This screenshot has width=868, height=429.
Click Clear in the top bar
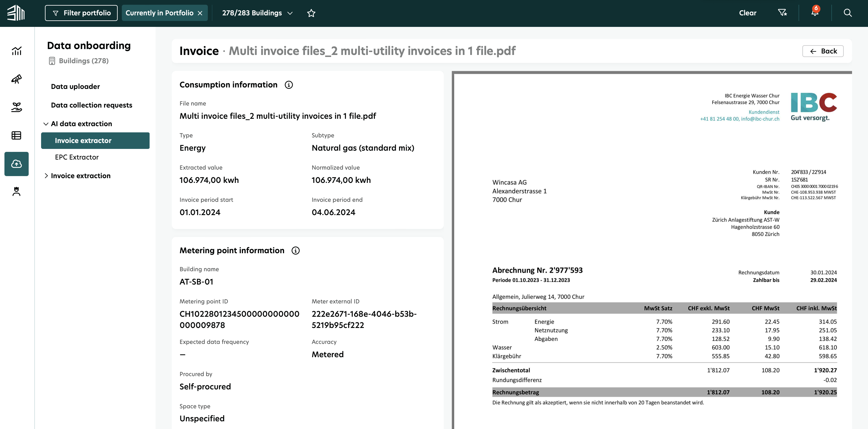pyautogui.click(x=747, y=13)
